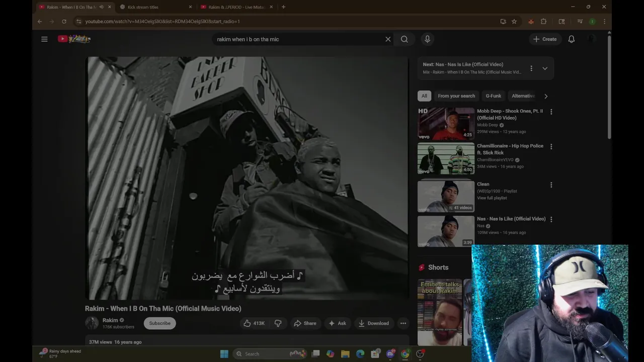Open YouTube notifications bell
644x362 pixels.
[x=572, y=39]
